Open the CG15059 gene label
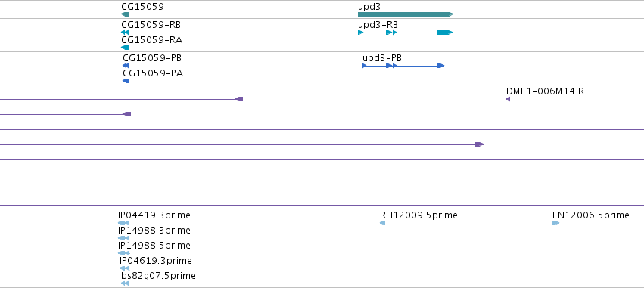The width and height of the screenshot is (644, 288). 142,7
